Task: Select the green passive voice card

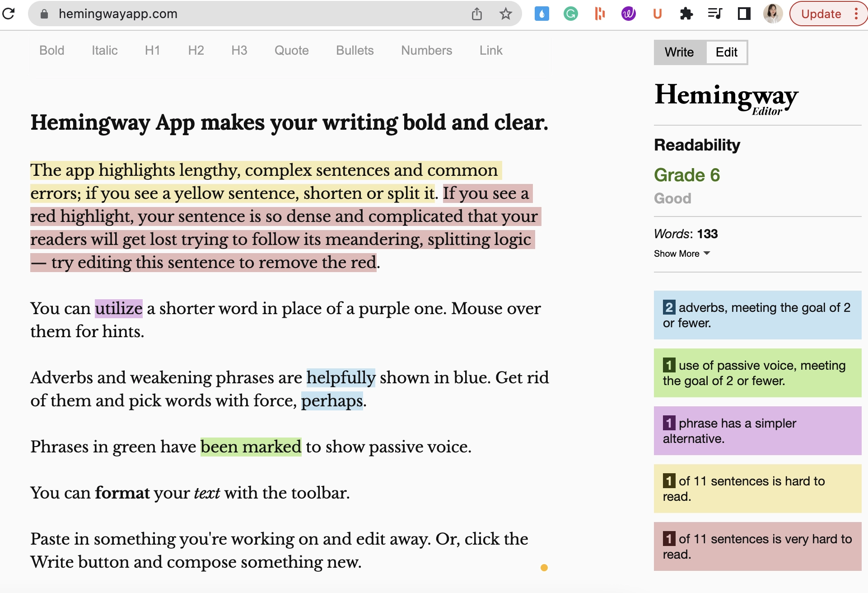Action: 758,373
